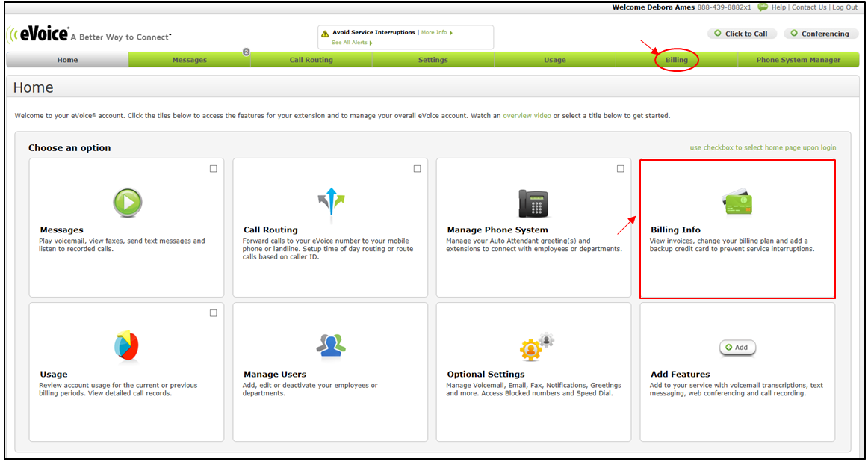Click the Click to Call button
868x462 pixels.
point(742,34)
